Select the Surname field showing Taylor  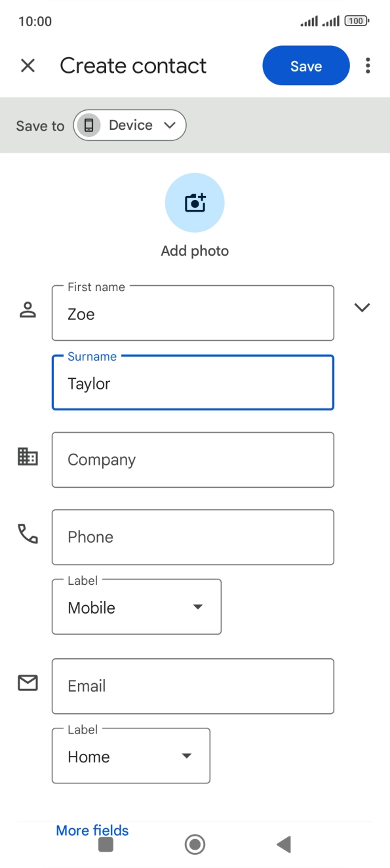click(193, 383)
